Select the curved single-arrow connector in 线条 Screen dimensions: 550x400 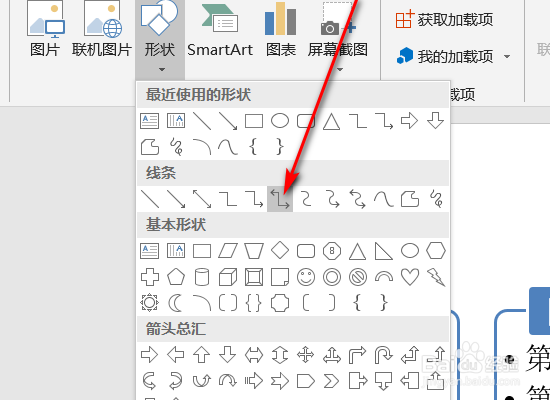point(332,199)
